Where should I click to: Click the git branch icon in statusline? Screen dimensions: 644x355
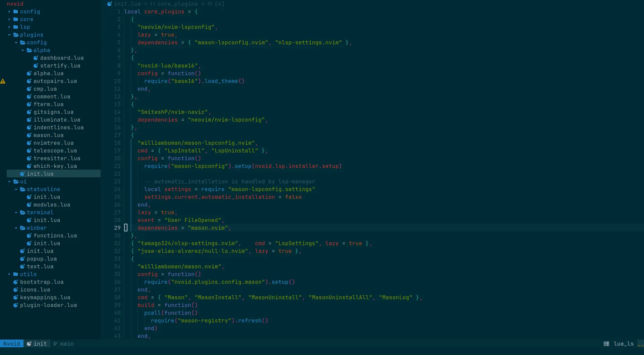55,344
